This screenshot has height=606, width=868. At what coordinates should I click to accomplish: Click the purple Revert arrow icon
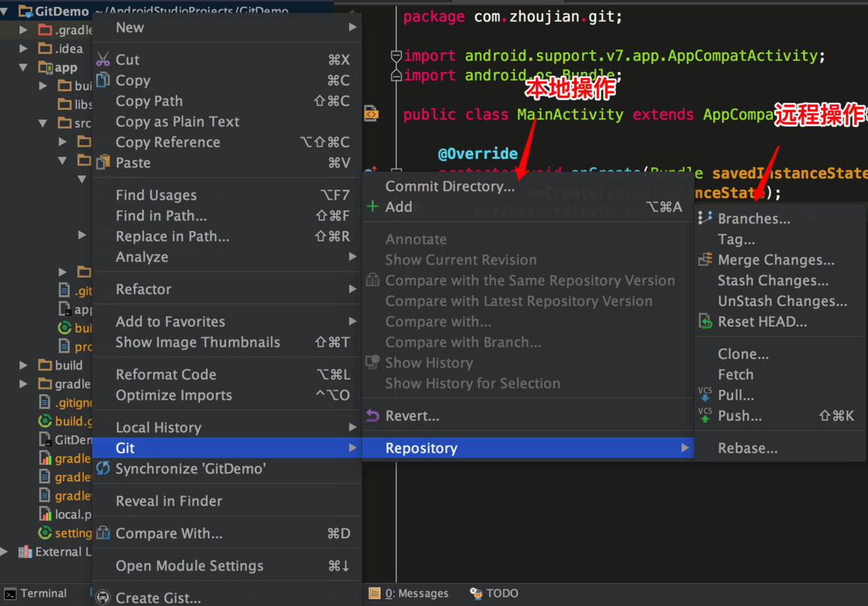tap(372, 416)
